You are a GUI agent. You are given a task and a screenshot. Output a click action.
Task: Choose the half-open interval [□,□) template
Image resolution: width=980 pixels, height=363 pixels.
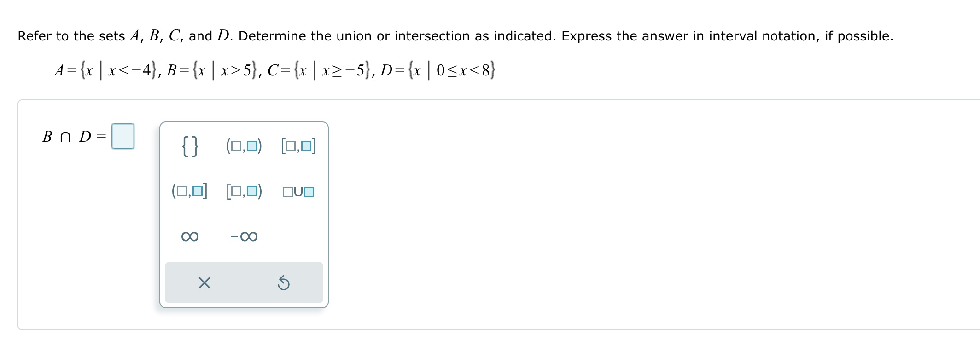click(x=244, y=191)
